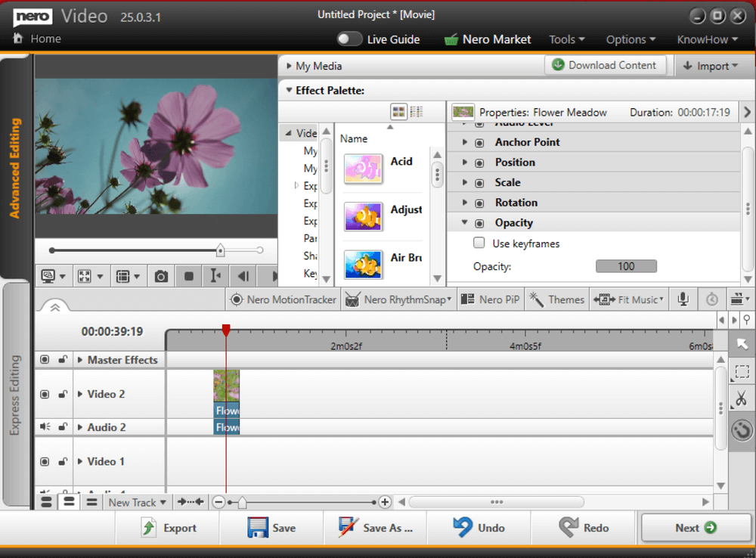Open the preview monitor display menu
The width and height of the screenshot is (756, 558).
[x=53, y=276]
